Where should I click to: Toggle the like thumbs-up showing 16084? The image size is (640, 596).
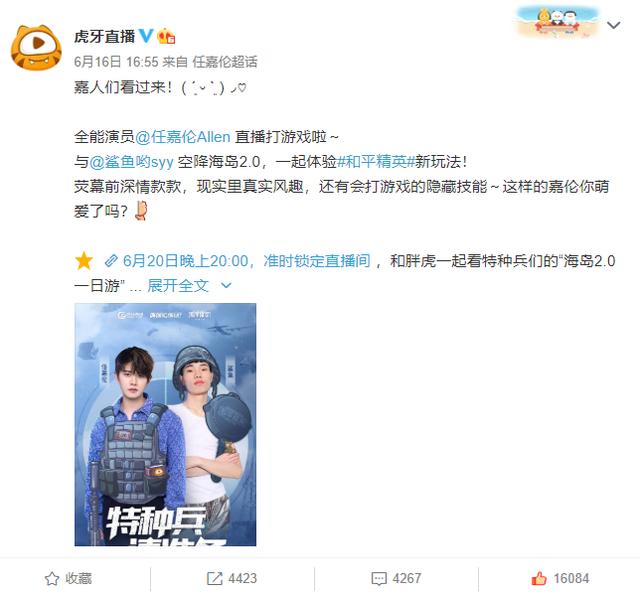[x=560, y=578]
